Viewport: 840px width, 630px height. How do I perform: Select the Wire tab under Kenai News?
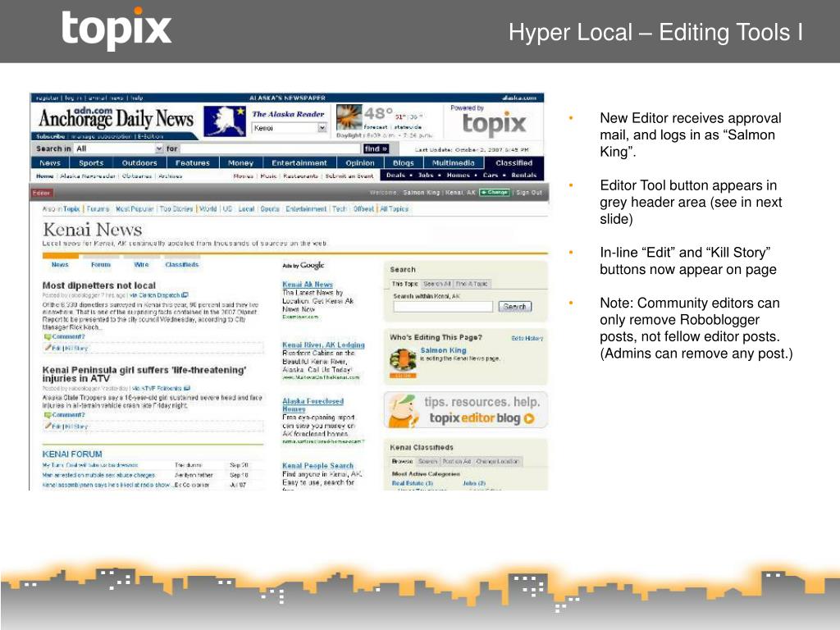click(141, 265)
